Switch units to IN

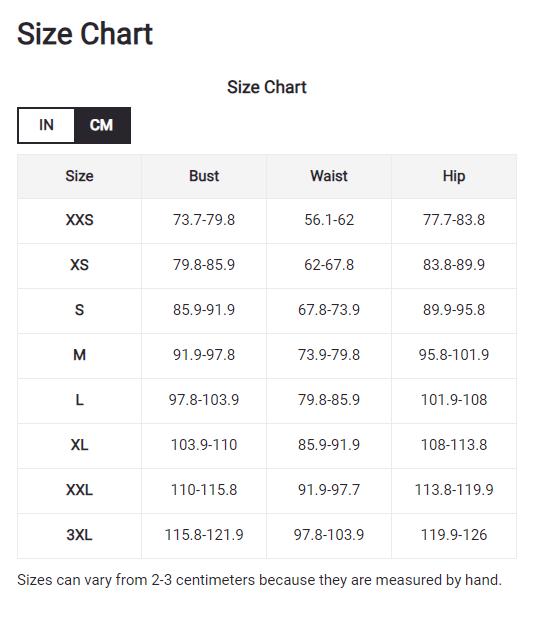[x=46, y=125]
